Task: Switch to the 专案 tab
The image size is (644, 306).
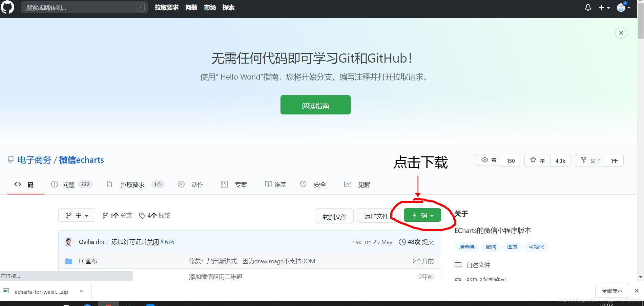Action: (234, 184)
